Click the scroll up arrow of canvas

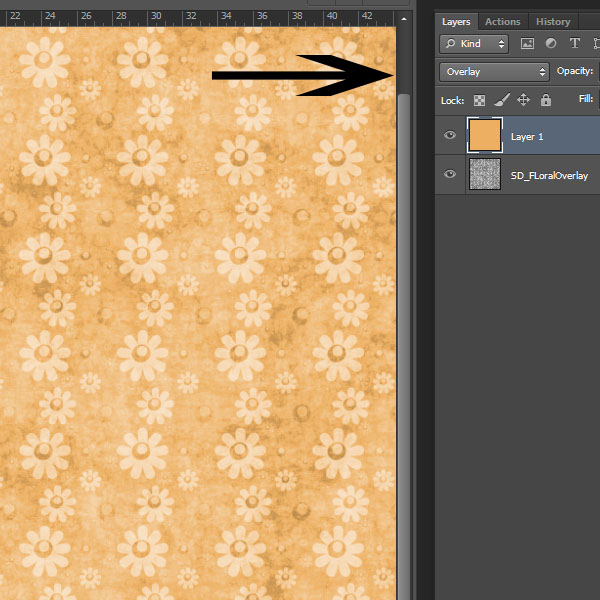click(x=404, y=18)
